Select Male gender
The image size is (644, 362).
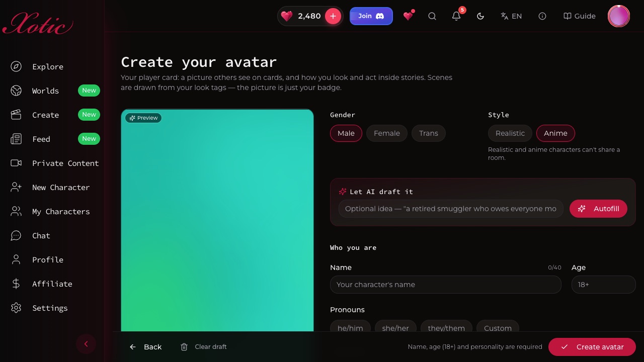click(x=346, y=133)
